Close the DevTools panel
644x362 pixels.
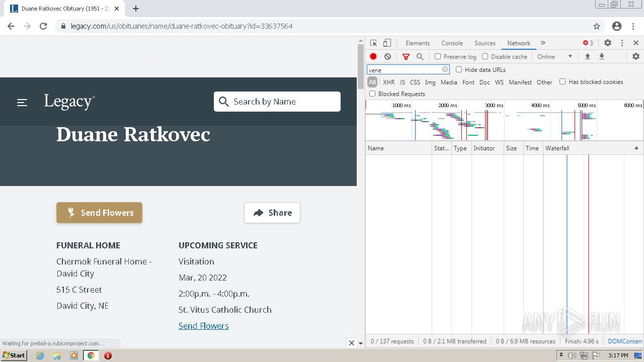(636, 43)
